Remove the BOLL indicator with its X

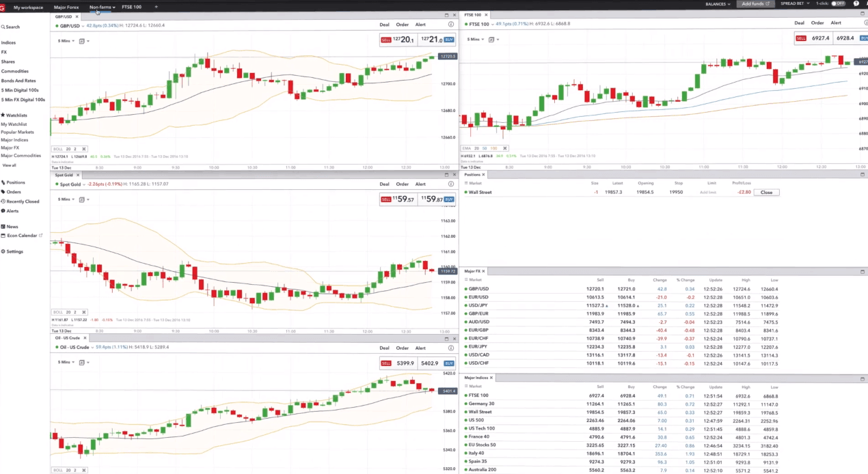(83, 149)
